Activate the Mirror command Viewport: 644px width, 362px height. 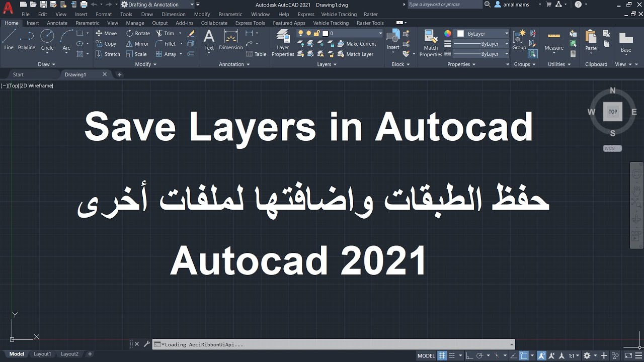coord(137,44)
